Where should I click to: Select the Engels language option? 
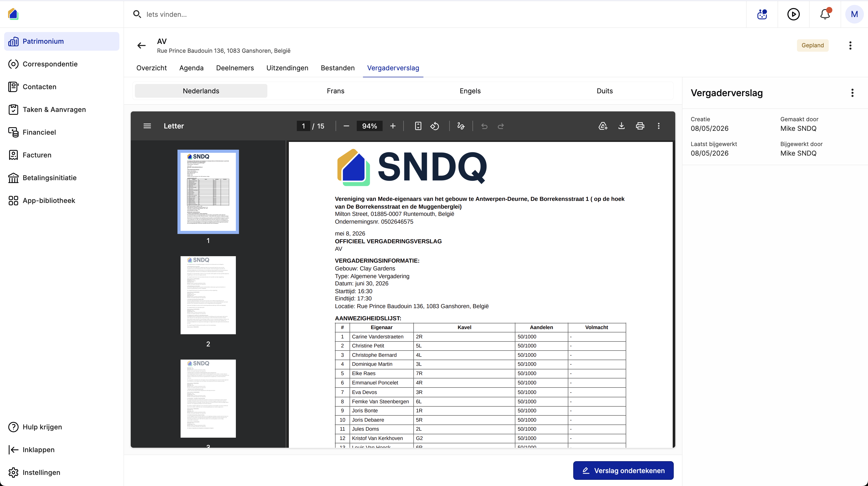(470, 91)
